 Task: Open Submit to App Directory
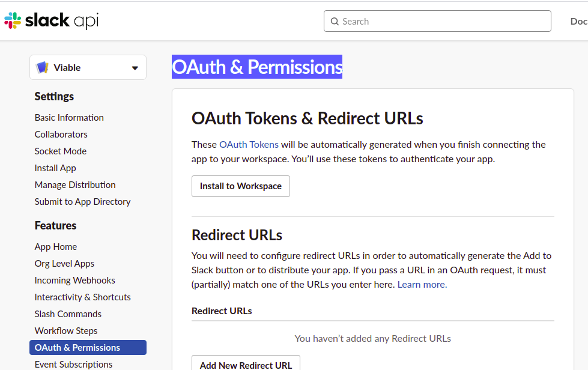(x=82, y=201)
